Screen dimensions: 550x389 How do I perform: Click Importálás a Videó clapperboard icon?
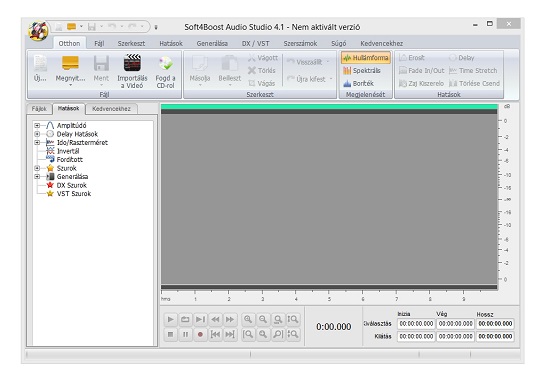132,63
